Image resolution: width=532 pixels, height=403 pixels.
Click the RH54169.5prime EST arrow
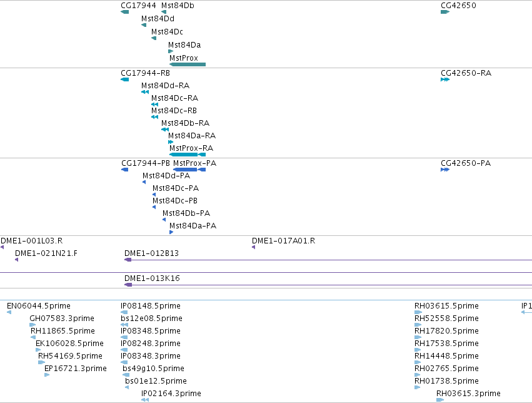(41, 363)
